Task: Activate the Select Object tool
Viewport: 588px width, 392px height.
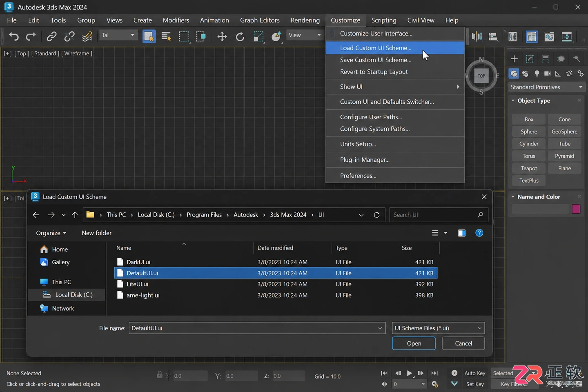Action: (149, 36)
